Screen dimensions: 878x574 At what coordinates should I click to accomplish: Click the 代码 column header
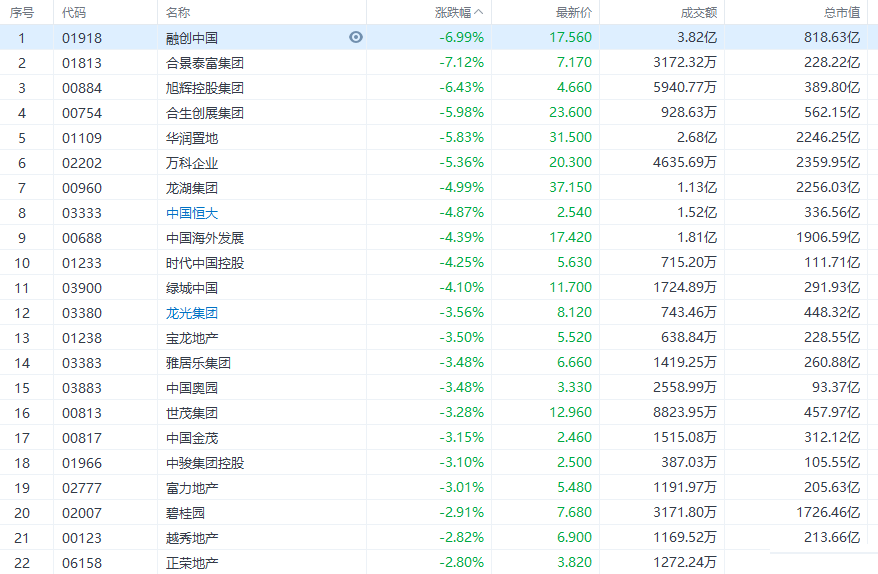coord(74,12)
